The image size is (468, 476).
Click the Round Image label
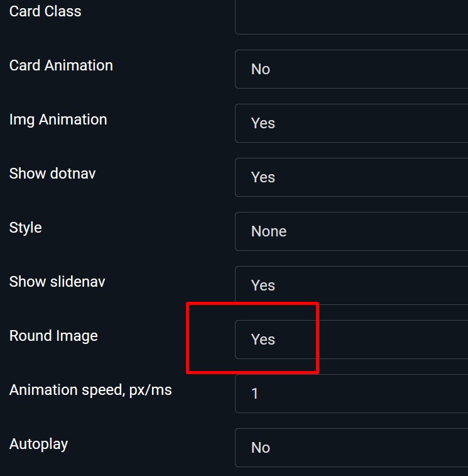53,336
